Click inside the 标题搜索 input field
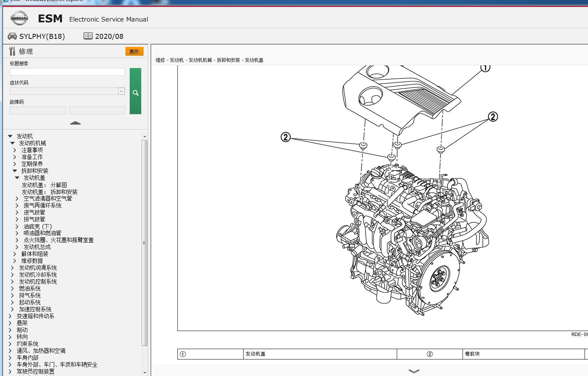588x376 pixels. click(67, 72)
